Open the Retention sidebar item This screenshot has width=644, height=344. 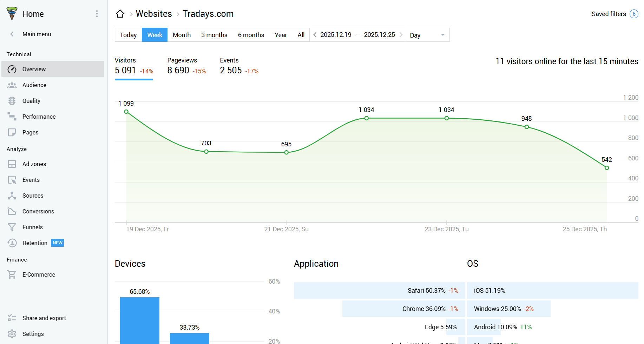53,243
